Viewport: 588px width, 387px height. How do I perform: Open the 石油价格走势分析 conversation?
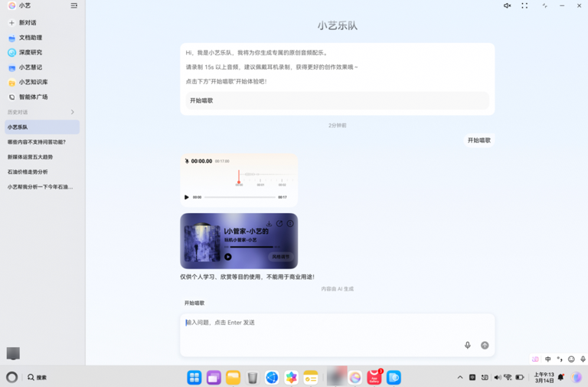28,172
